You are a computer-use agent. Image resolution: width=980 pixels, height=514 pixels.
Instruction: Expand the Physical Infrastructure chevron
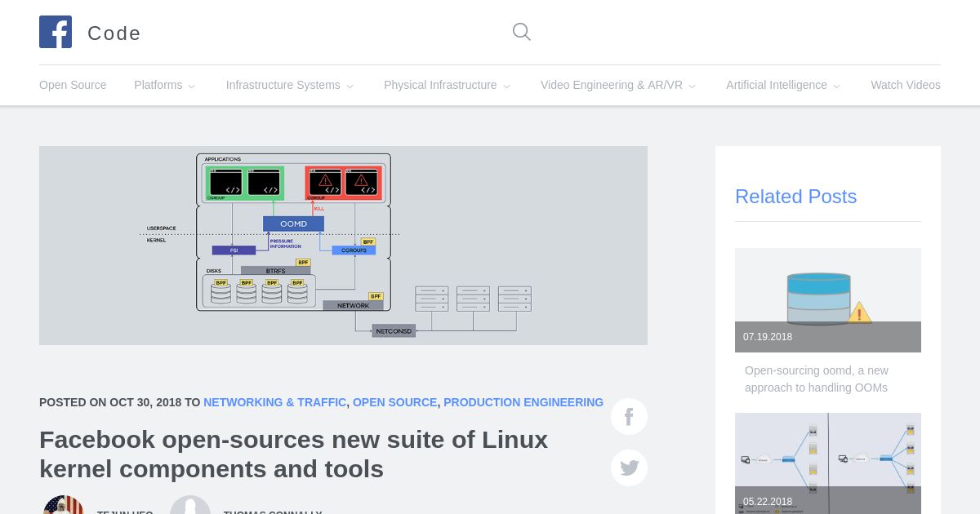[506, 86]
